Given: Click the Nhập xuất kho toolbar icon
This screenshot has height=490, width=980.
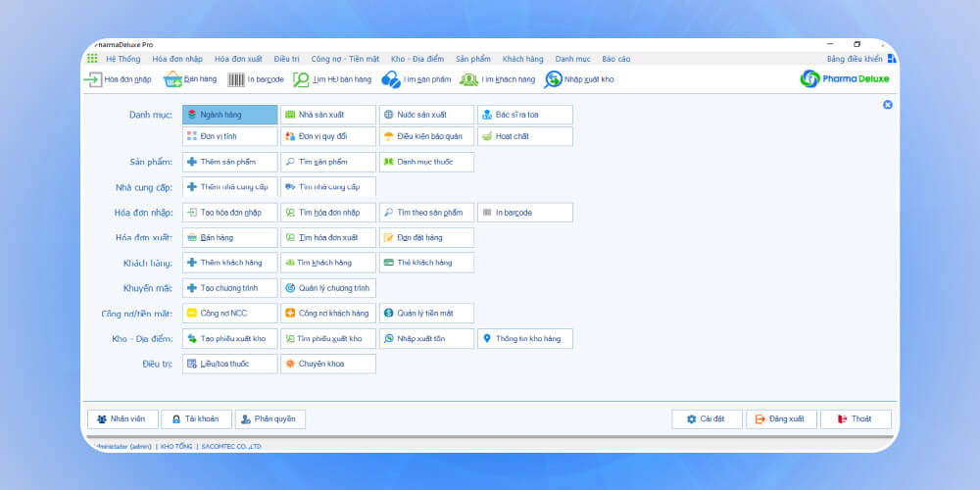Looking at the screenshot, I should 554,79.
